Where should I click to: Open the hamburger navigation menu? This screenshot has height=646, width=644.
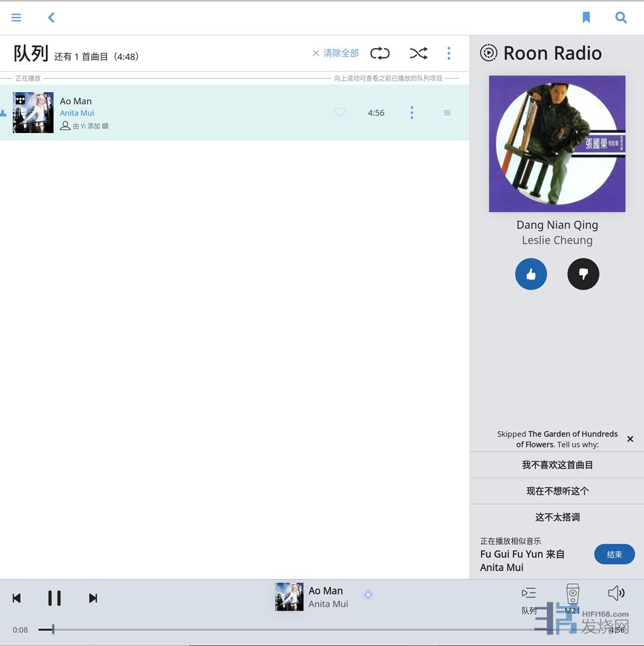16,18
